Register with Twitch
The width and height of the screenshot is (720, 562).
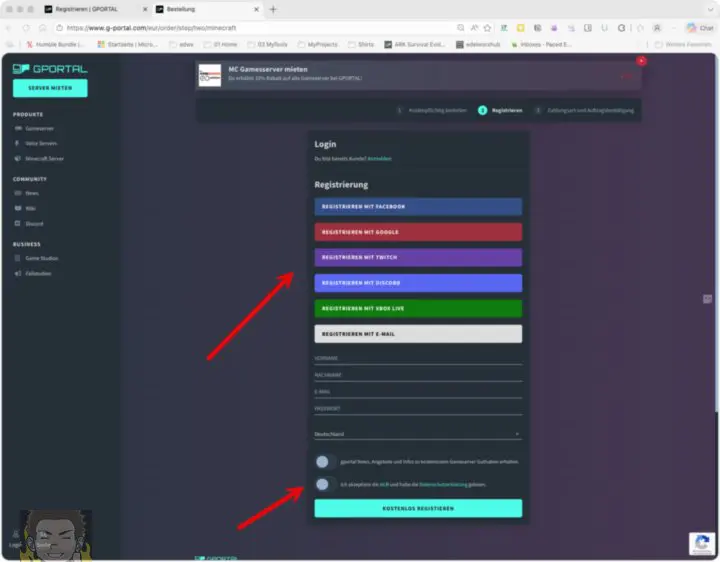click(418, 258)
